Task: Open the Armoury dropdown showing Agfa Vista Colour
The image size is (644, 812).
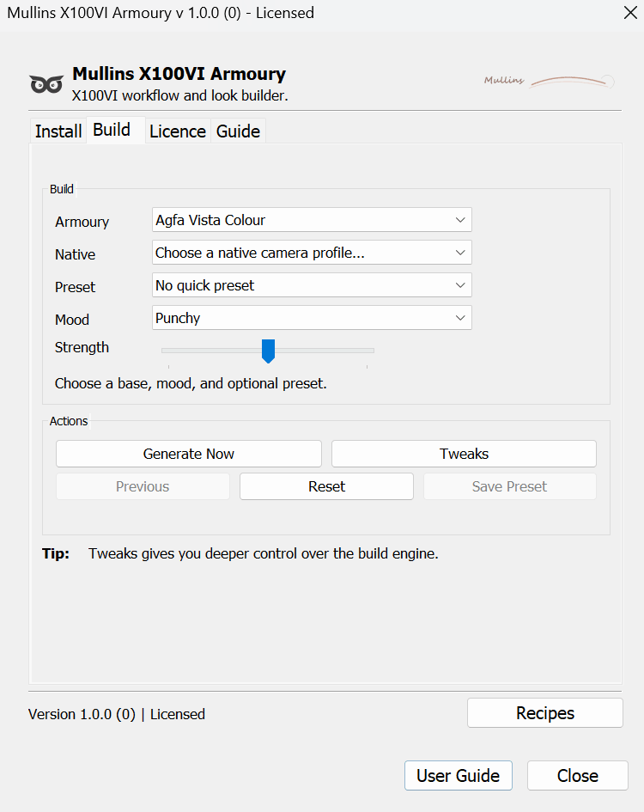Action: tap(312, 220)
